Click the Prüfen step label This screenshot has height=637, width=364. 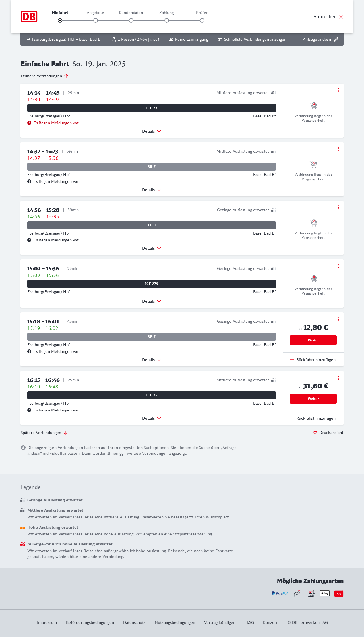[x=202, y=13]
